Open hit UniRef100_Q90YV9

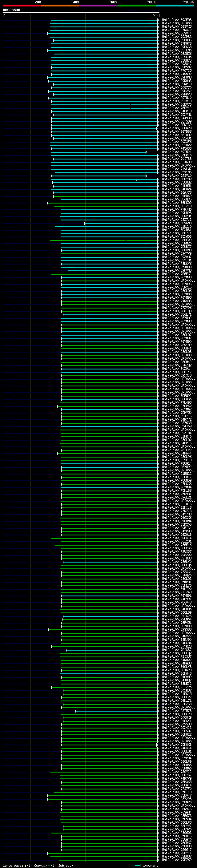click(x=176, y=254)
